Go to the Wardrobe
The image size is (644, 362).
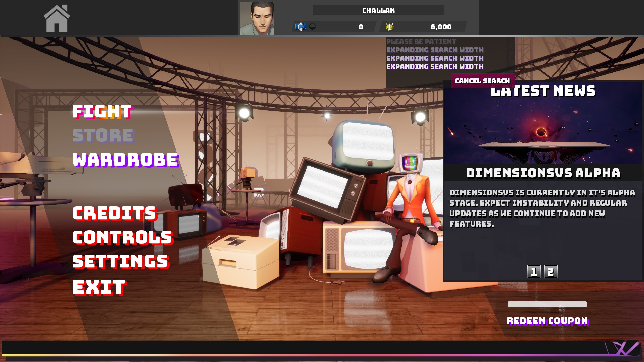pos(126,160)
